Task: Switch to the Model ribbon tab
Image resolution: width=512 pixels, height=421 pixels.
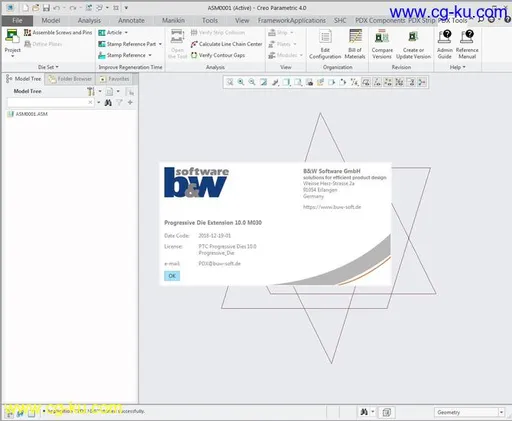Action: [x=51, y=20]
